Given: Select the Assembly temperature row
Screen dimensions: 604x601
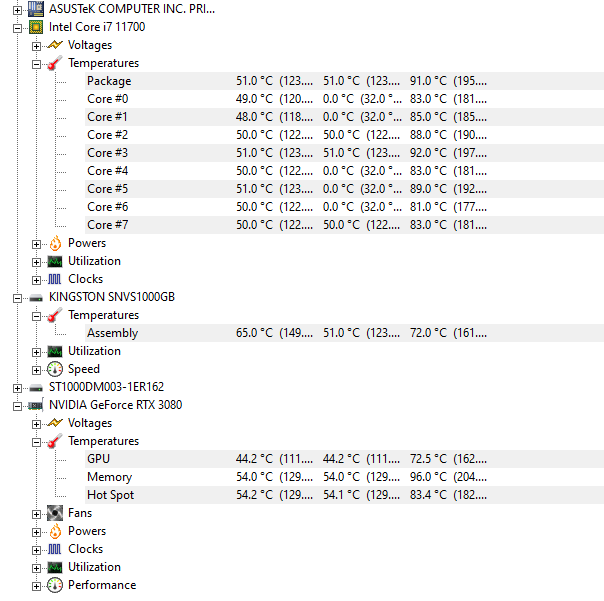Looking at the screenshot, I should [344, 333].
